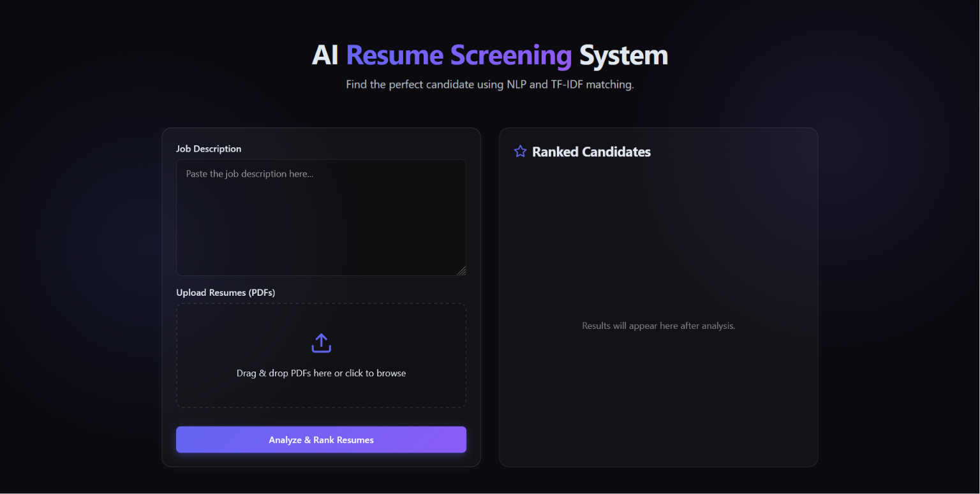Click the star icon beside Ranked Candidates
The image size is (980, 494).
521,152
